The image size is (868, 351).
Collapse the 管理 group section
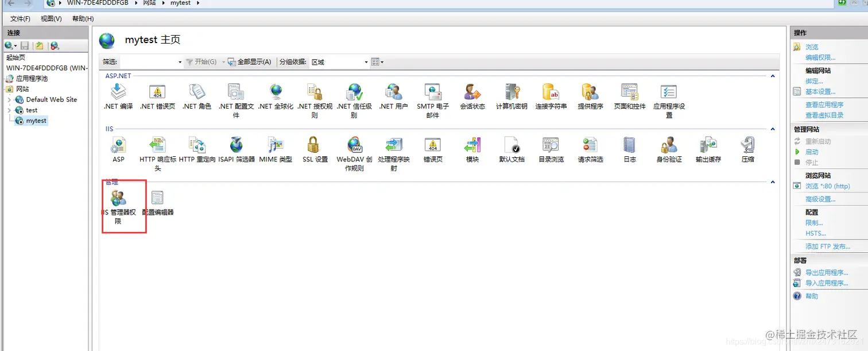pyautogui.click(x=773, y=182)
